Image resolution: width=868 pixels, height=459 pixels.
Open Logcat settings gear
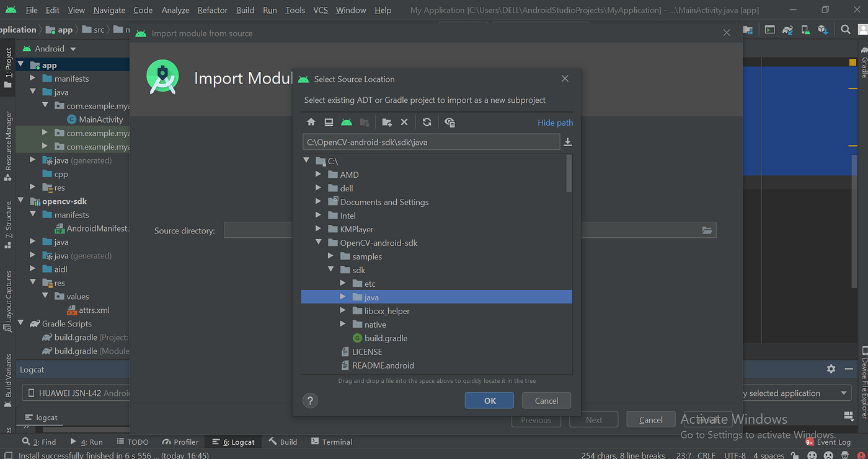(x=831, y=369)
